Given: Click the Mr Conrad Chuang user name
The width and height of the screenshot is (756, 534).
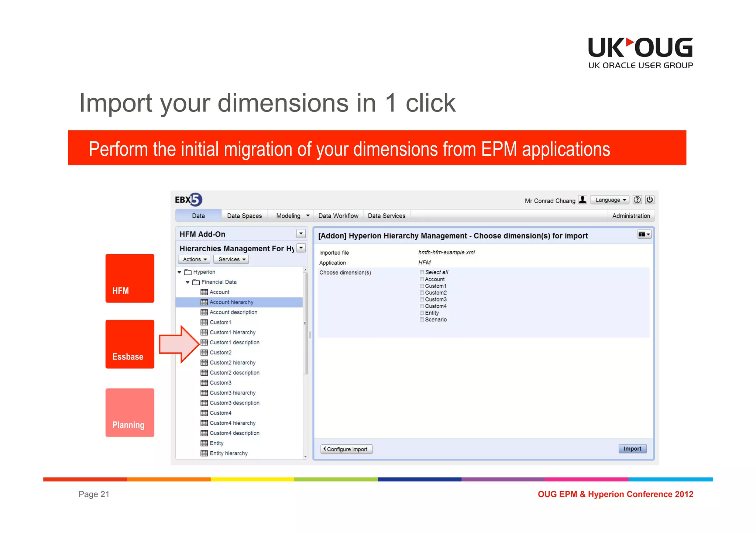Looking at the screenshot, I should (550, 201).
